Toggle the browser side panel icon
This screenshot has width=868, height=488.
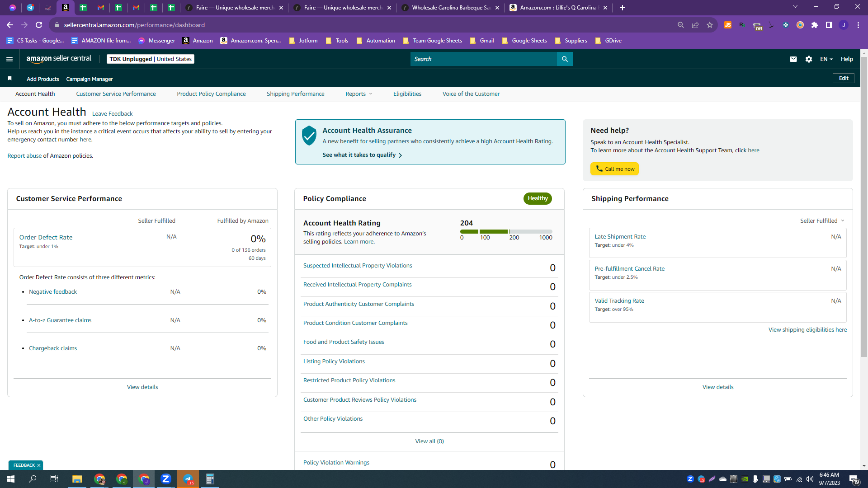(x=829, y=25)
